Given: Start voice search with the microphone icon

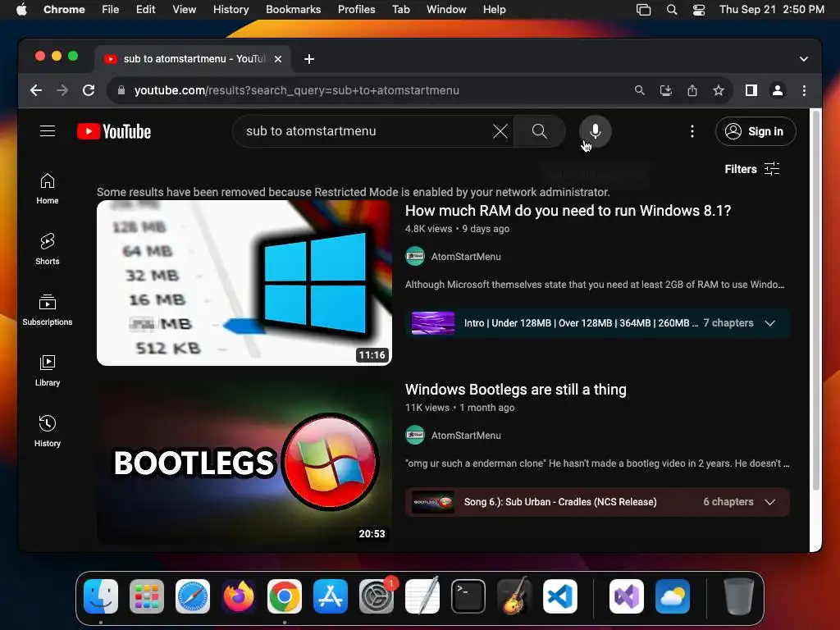Looking at the screenshot, I should pos(595,131).
